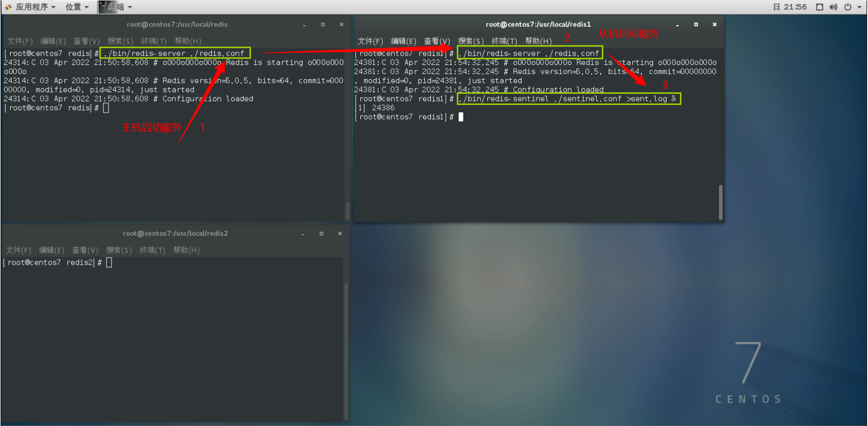Close the redis1 terminal window
868x426 pixels.
[714, 24]
